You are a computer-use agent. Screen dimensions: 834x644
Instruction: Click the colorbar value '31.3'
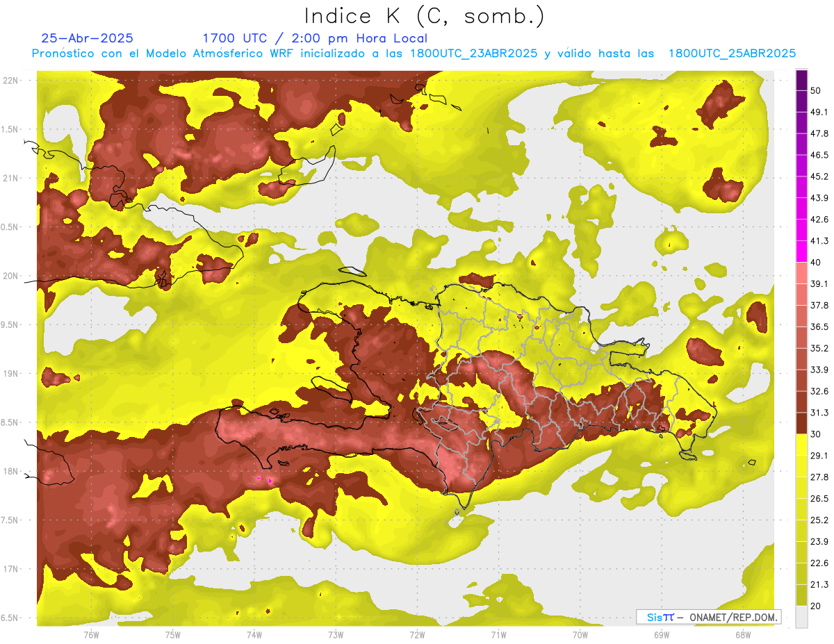coord(819,413)
